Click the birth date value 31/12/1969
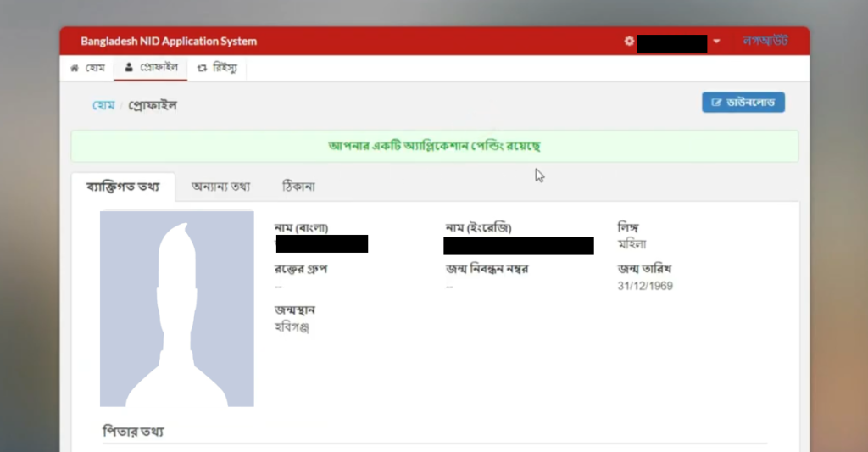The image size is (868, 452). point(645,286)
